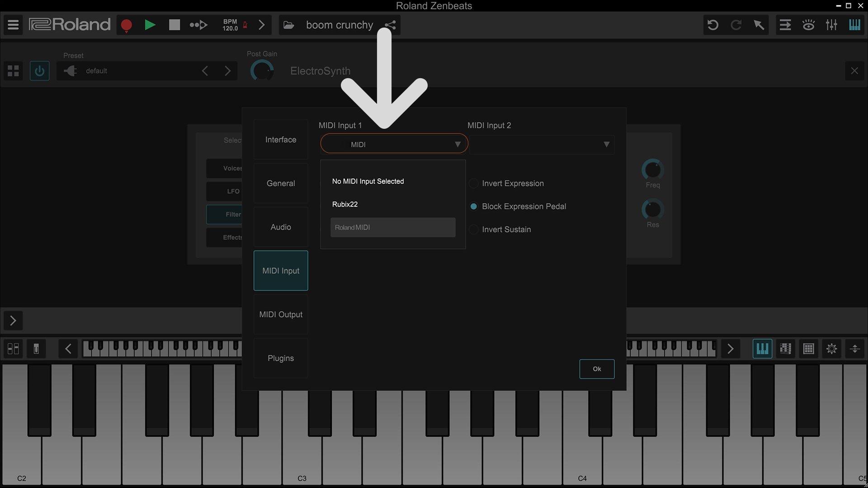Shift the keyboard range right
The height and width of the screenshot is (488, 868).
point(730,349)
